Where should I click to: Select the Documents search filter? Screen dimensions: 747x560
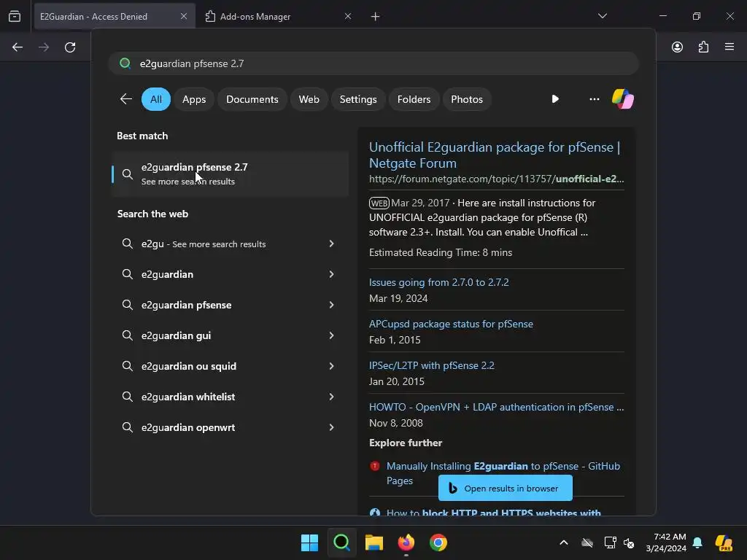point(252,99)
